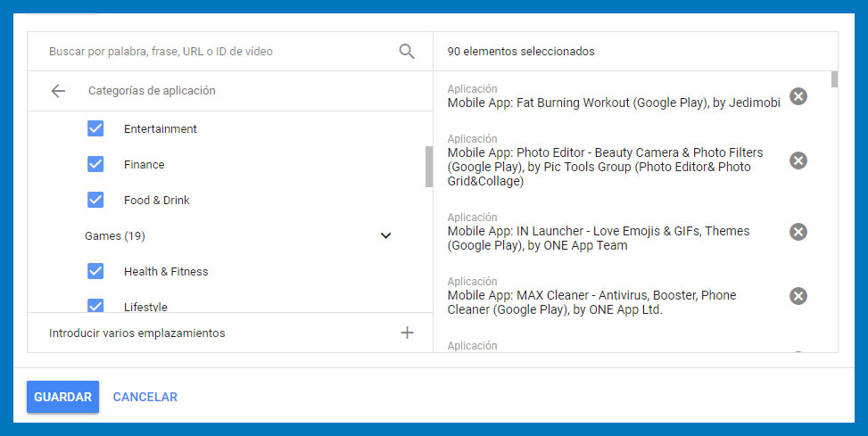868x436 pixels.
Task: Click the Photo Editor Beauty Camera entry text
Action: pyautogui.click(x=605, y=167)
